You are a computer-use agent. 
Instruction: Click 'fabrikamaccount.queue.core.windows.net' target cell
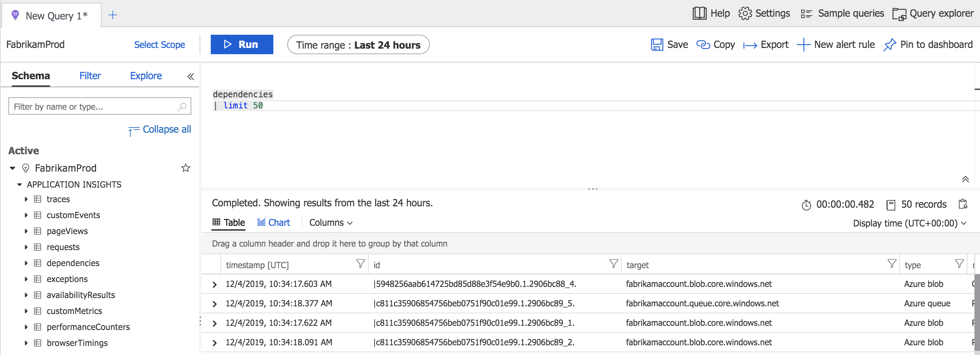702,303
